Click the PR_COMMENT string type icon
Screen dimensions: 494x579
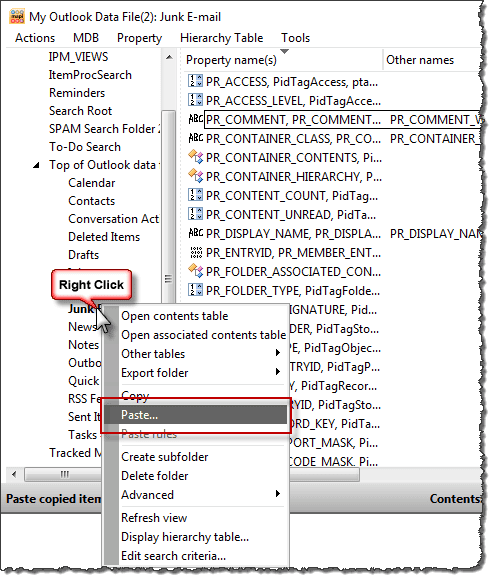pyautogui.click(x=196, y=119)
